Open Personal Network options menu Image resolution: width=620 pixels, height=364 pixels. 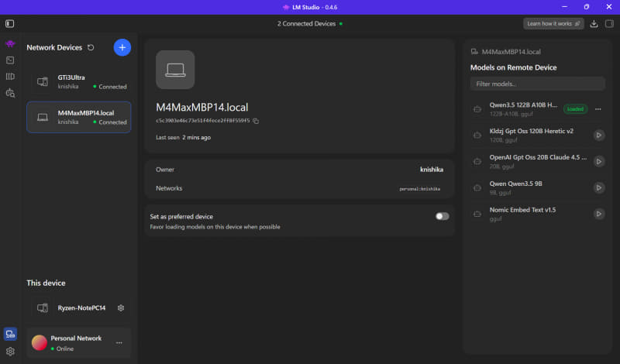click(x=119, y=342)
